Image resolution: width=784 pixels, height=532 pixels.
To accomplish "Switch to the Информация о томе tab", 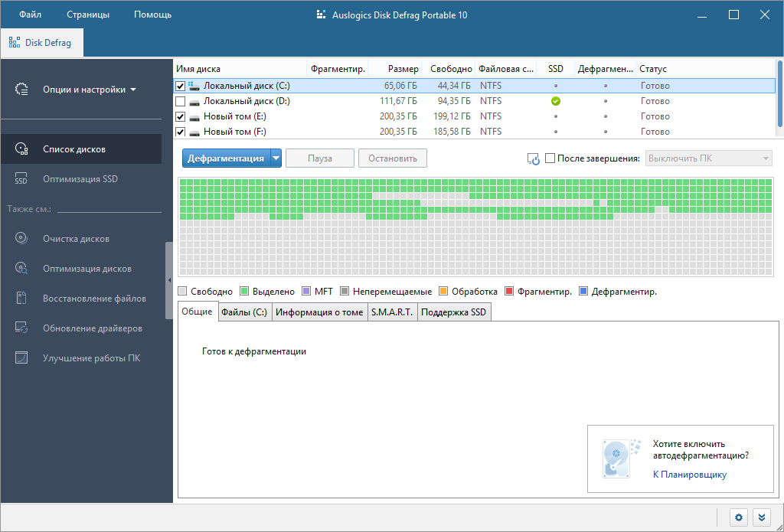I will pyautogui.click(x=319, y=312).
